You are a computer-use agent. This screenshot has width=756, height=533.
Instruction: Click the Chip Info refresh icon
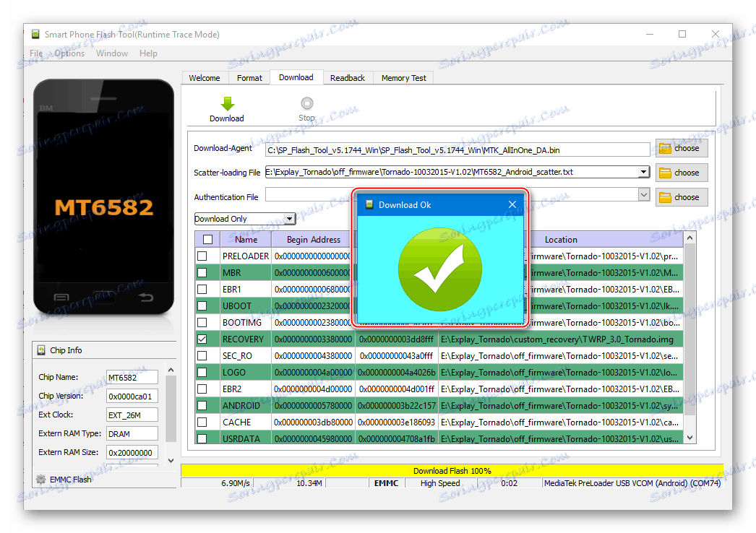coord(41,350)
